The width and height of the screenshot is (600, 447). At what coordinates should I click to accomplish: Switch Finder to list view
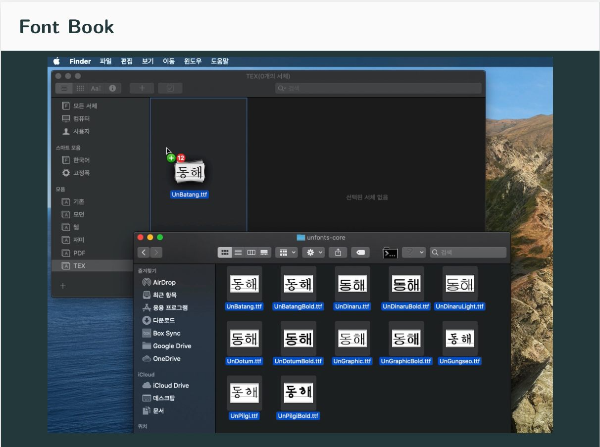coord(238,253)
